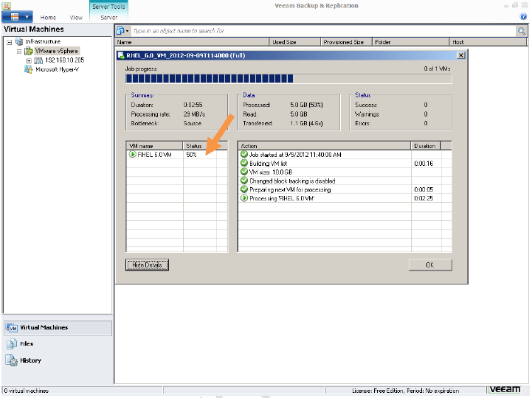Sort by Provisioned Size column
Image resolution: width=532 pixels, height=398 pixels.
click(346, 42)
